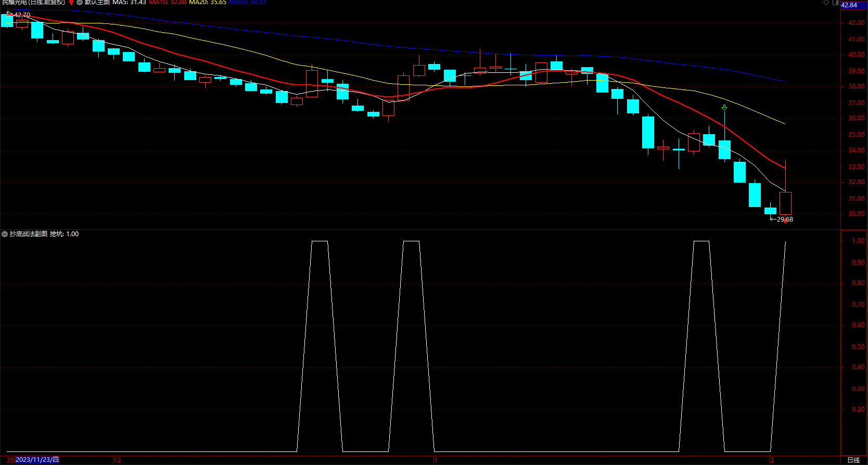The height and width of the screenshot is (465, 868).
Task: Expand the 抄底战法副图 indicator dropdown
Action: tap(5, 234)
